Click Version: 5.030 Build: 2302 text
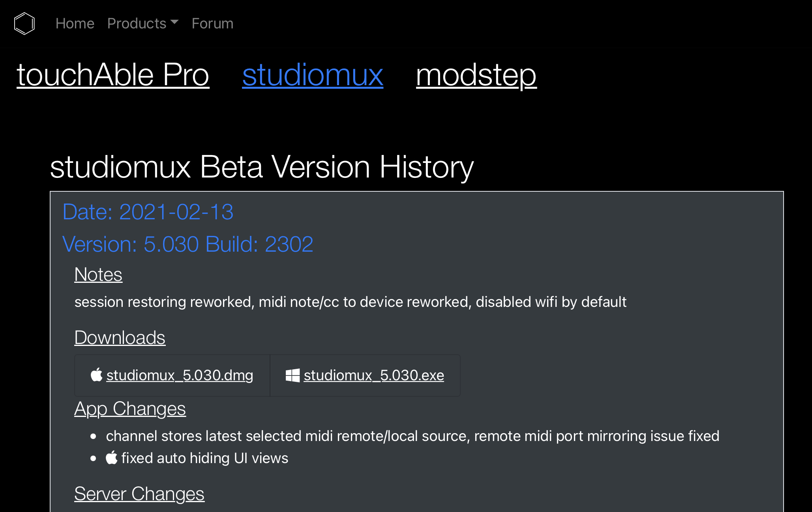812x512 pixels. [188, 244]
